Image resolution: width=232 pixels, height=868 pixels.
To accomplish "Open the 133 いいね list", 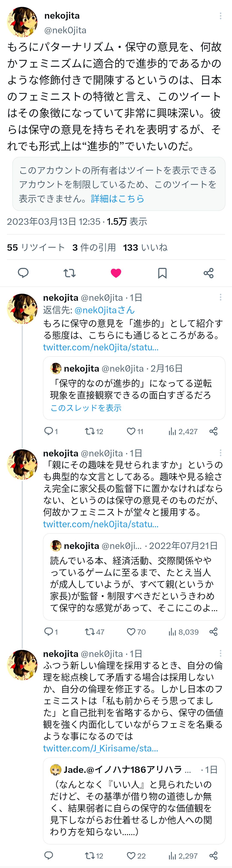I will (145, 248).
